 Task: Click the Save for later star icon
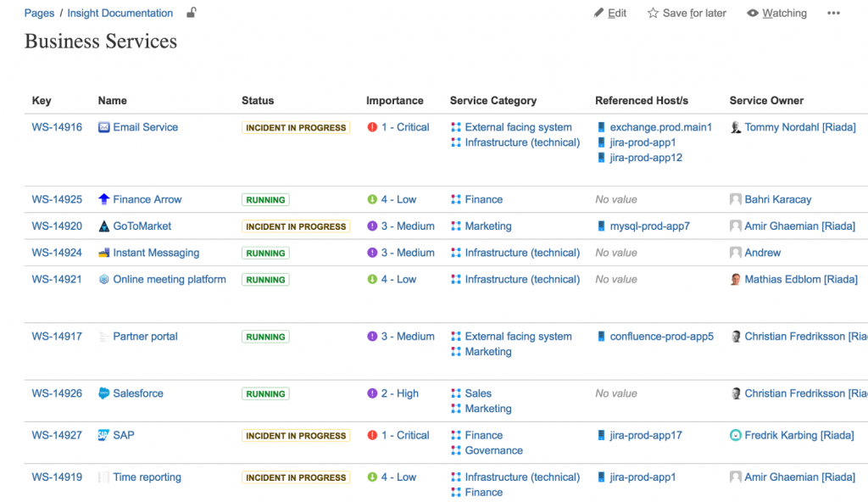tap(654, 13)
